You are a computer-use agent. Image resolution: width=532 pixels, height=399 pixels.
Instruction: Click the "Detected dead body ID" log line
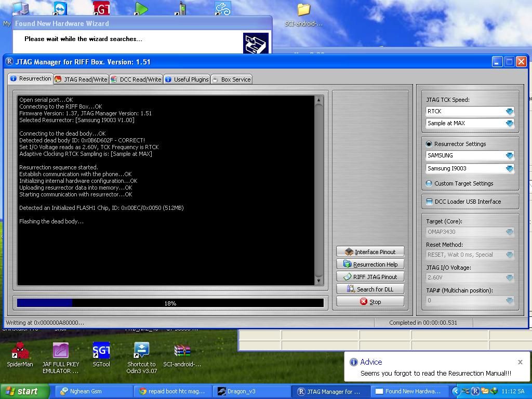click(82, 140)
